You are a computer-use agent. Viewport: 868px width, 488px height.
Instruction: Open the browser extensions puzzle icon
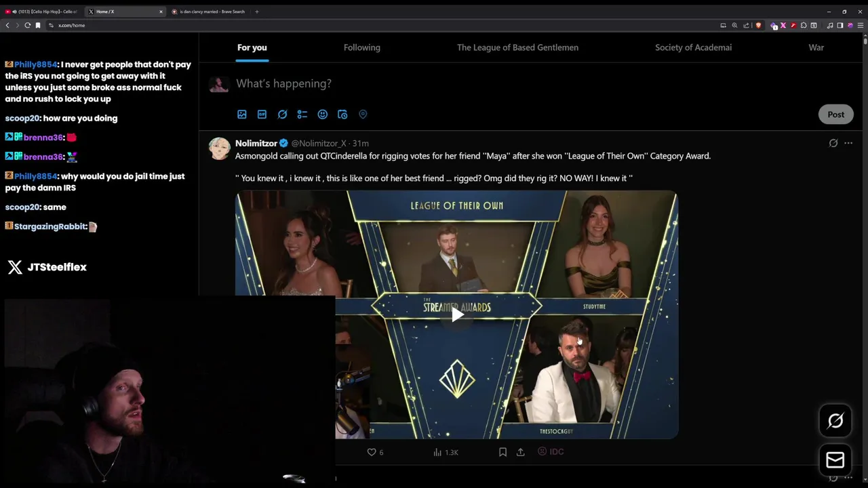pos(804,25)
